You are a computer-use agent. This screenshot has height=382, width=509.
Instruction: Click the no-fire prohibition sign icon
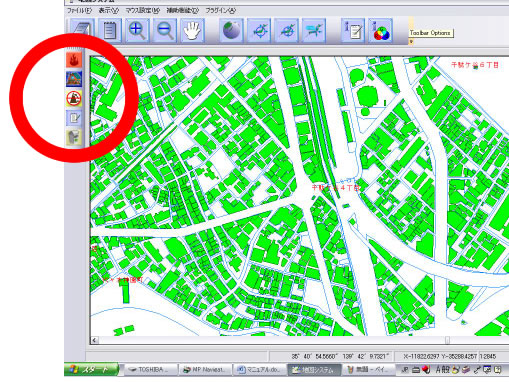pos(74,99)
